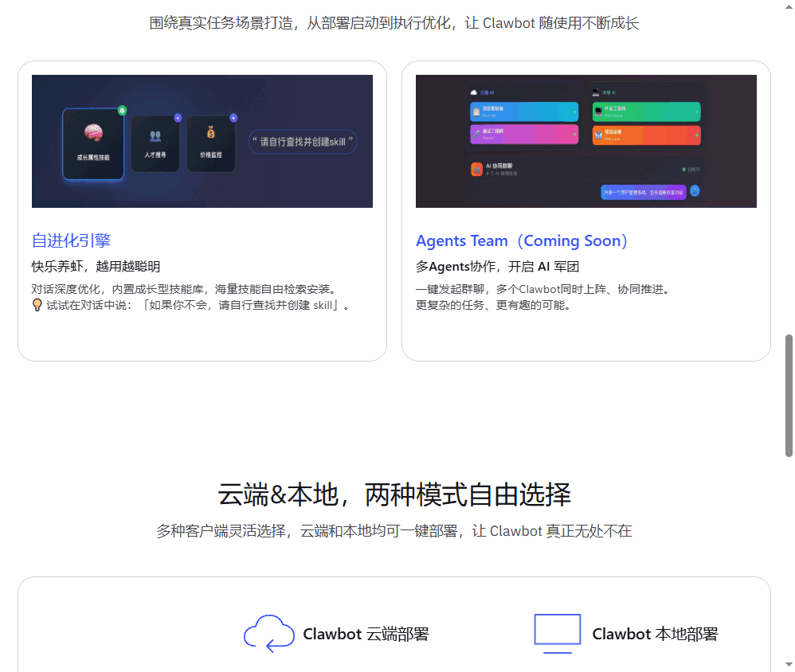
Task: Click the 云端&本地，两种模式自由选择 heading
Action: 394,494
